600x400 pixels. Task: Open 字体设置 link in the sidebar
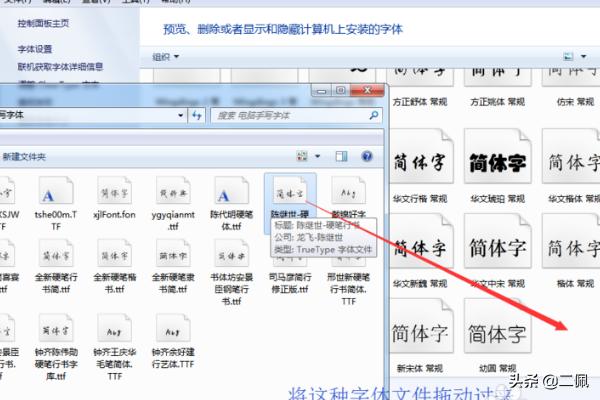click(x=34, y=49)
